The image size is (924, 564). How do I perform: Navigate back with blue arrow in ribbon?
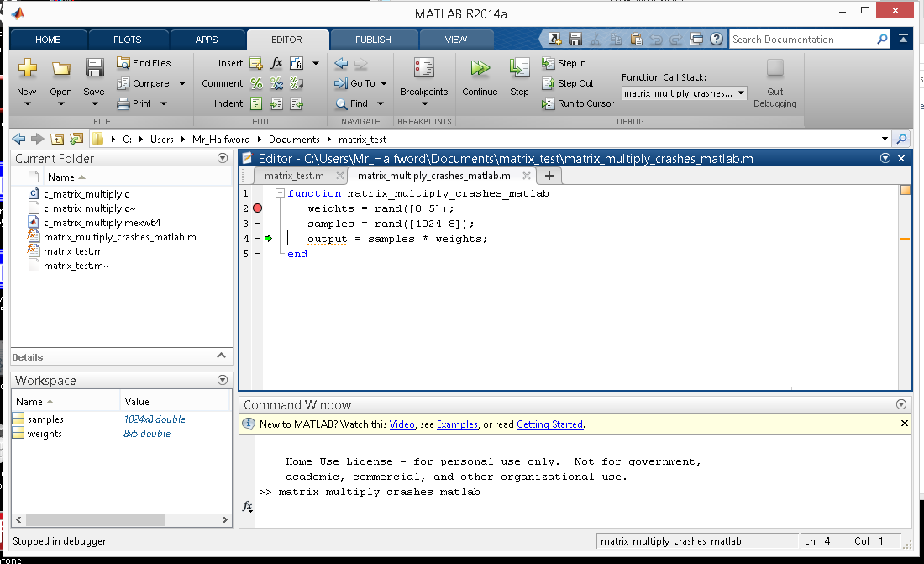tap(340, 63)
